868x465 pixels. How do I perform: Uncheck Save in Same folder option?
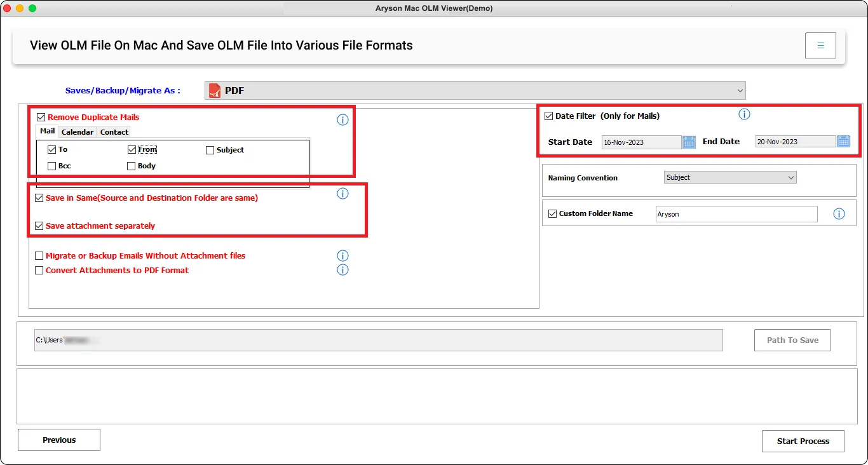click(x=39, y=198)
